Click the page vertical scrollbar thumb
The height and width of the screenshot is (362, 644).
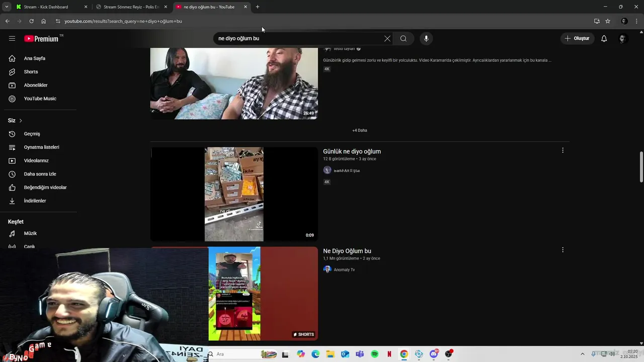(x=641, y=167)
